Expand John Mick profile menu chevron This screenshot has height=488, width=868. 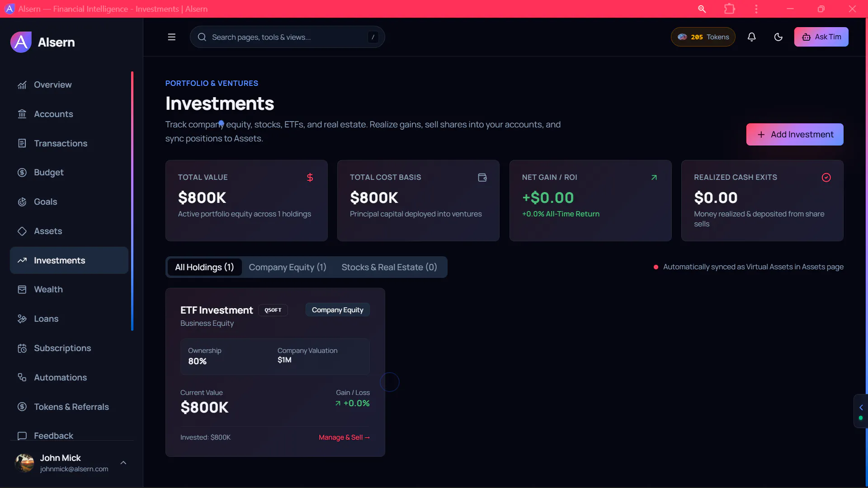[x=123, y=463]
